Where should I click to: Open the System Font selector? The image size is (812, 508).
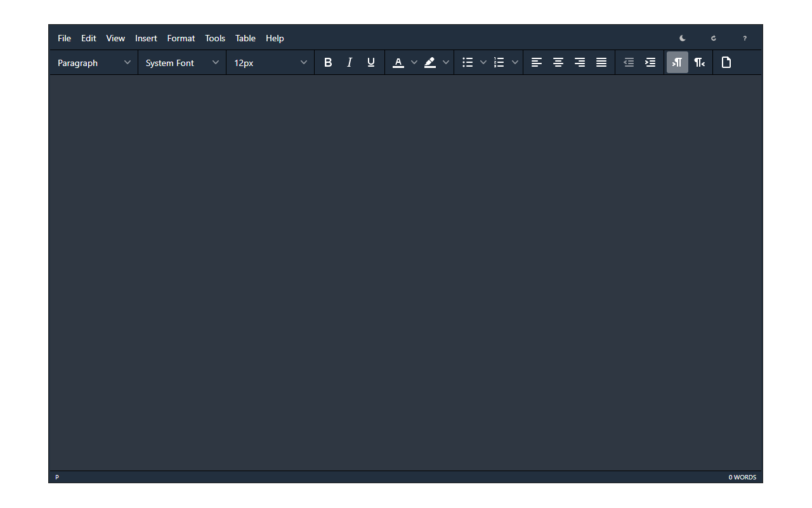tap(181, 62)
